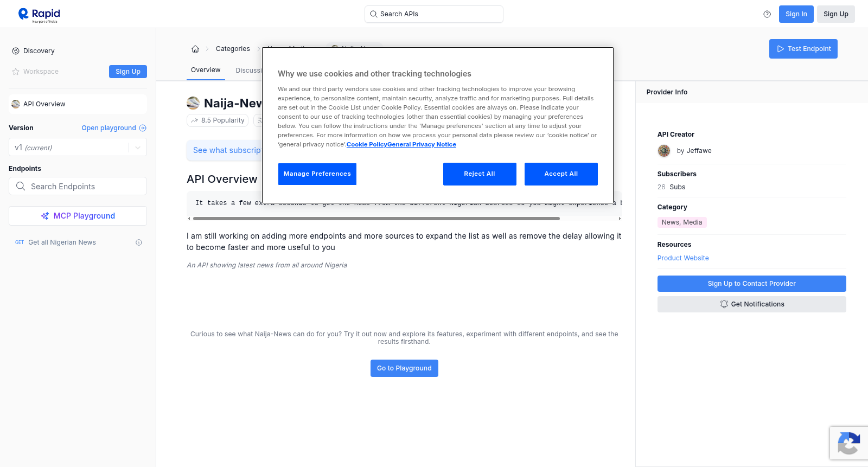
Task: Open Categories breadcrumb
Action: 233,49
